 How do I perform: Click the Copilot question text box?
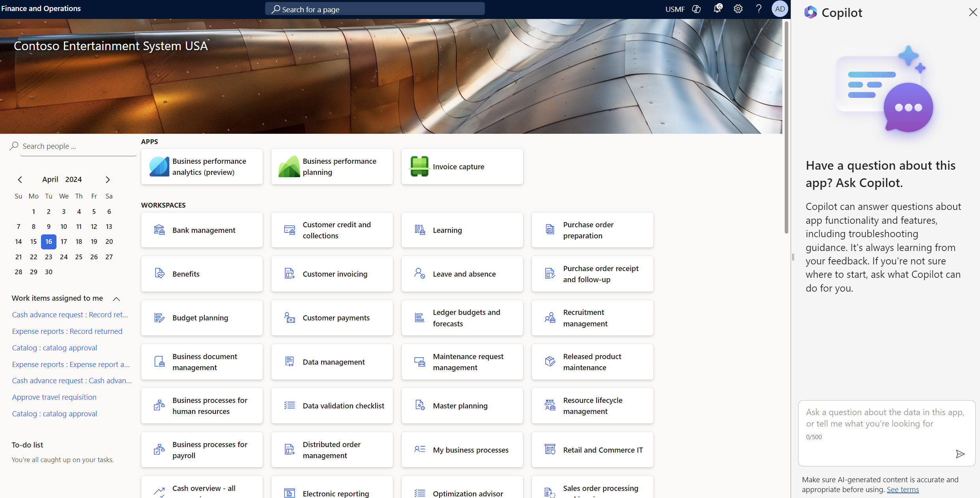(x=886, y=433)
